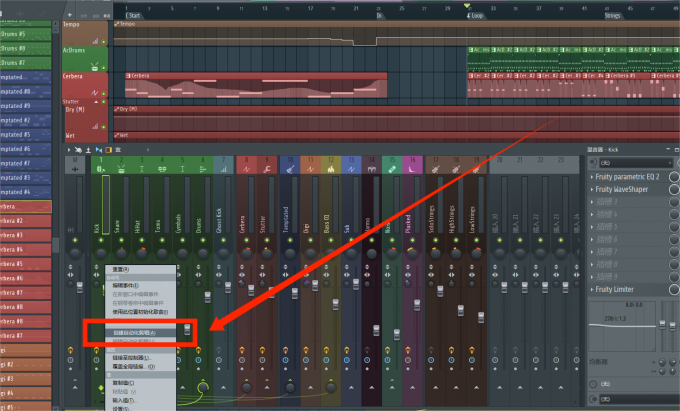Mute the Cerbera mixer track LED
The height and width of the screenshot is (411, 680).
pyautogui.click(x=246, y=240)
